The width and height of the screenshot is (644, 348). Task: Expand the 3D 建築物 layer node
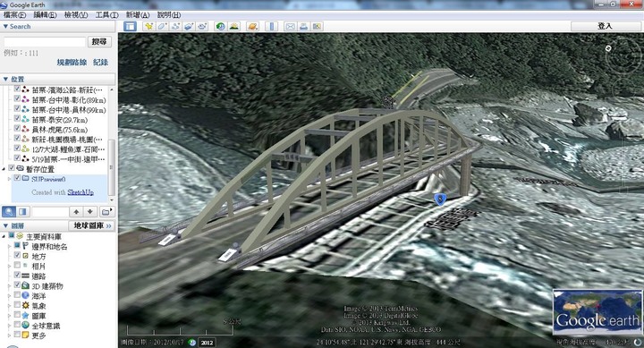point(10,285)
